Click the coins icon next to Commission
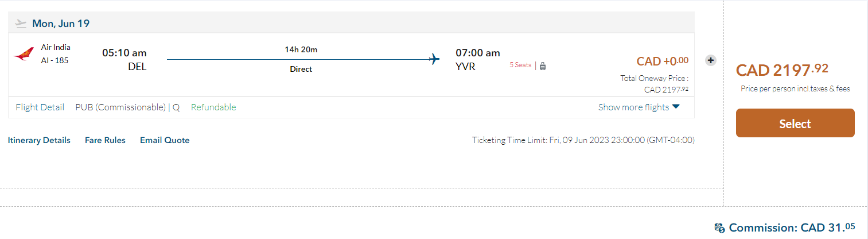Image resolution: width=868 pixels, height=239 pixels. (x=719, y=228)
